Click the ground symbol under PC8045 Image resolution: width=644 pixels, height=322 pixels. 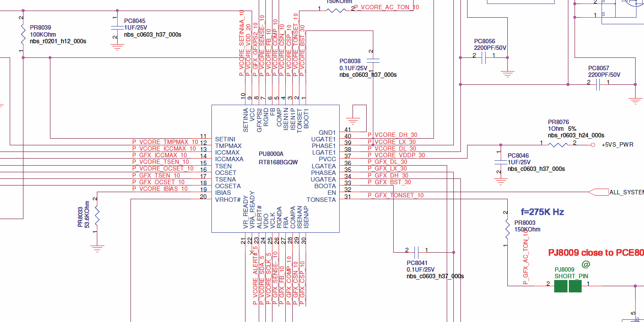117,47
